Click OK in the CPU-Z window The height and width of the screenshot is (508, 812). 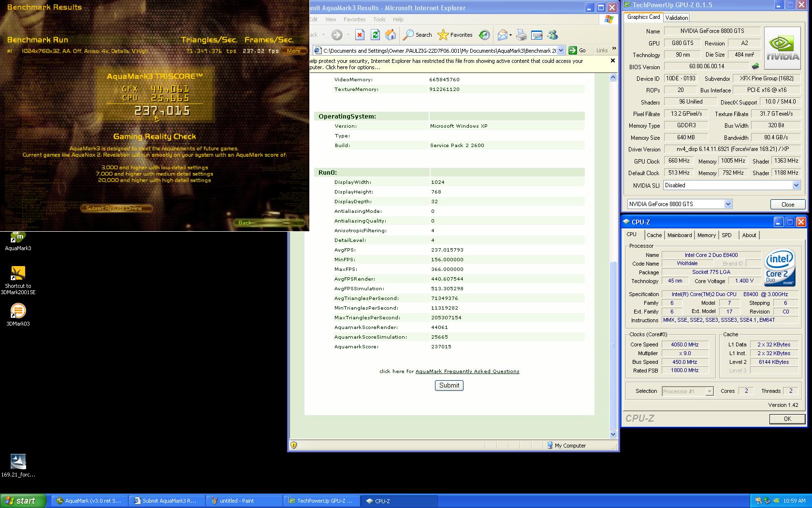coord(787,419)
